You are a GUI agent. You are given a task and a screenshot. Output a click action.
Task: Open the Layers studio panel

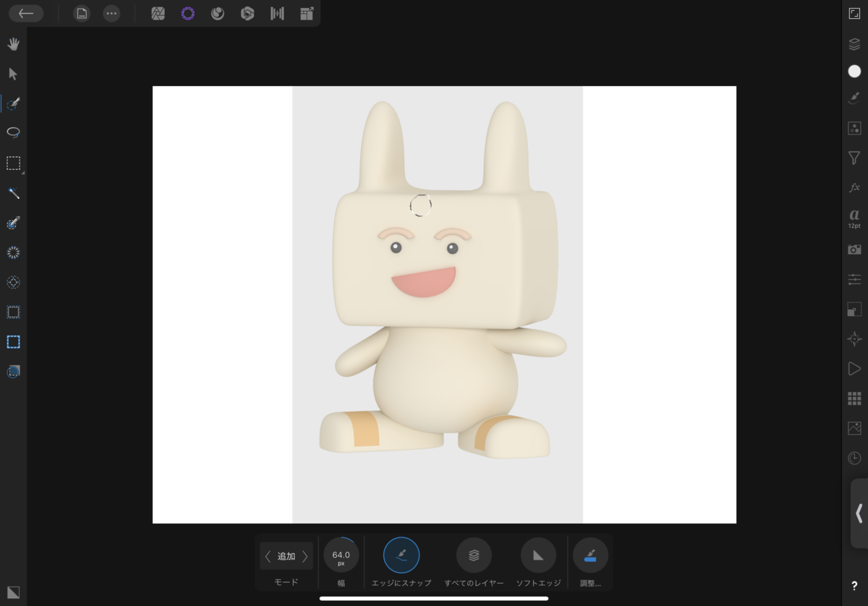pyautogui.click(x=854, y=44)
